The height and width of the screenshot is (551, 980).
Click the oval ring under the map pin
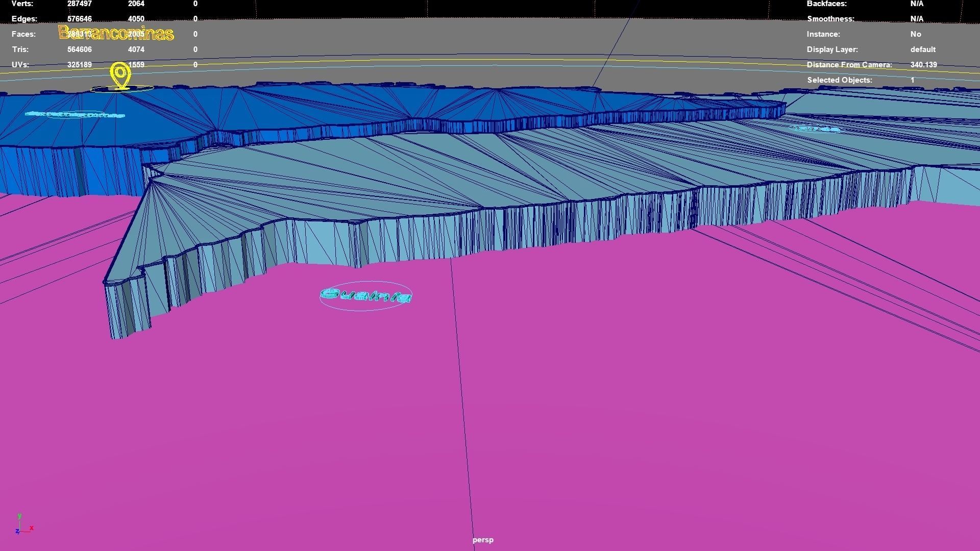click(122, 89)
